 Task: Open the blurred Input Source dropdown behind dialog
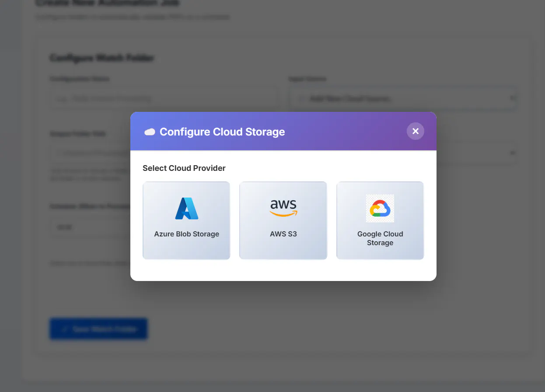click(403, 98)
